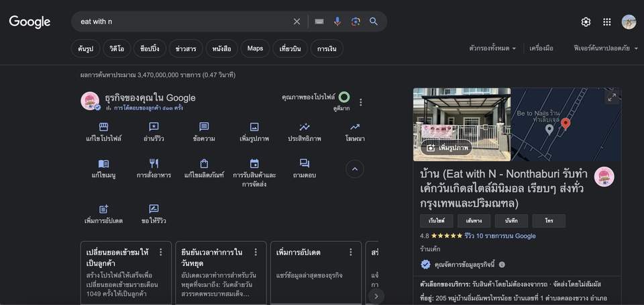The height and width of the screenshot is (305, 644).
Task: Switch to ข่าวสาร tab
Action: click(x=186, y=48)
